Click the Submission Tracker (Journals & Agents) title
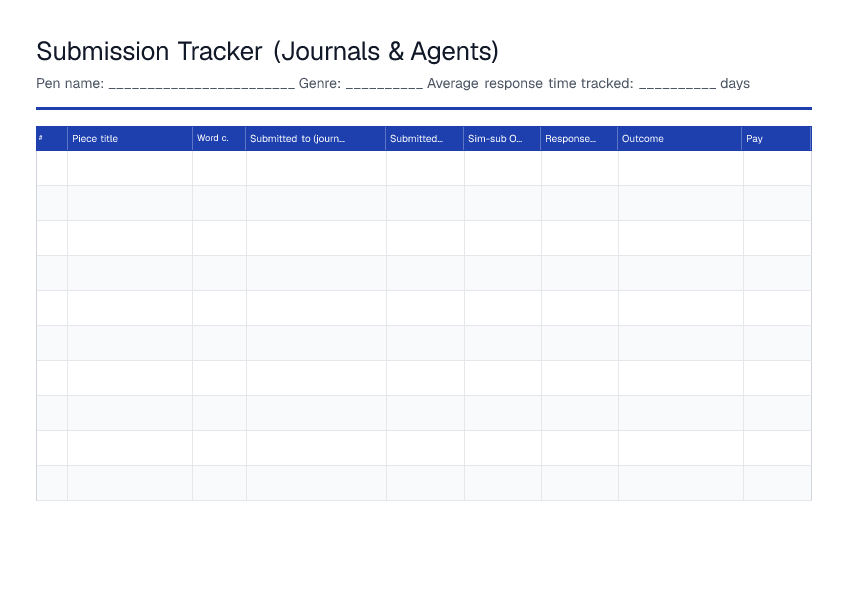Screen dimensions: 848x600 coord(267,52)
